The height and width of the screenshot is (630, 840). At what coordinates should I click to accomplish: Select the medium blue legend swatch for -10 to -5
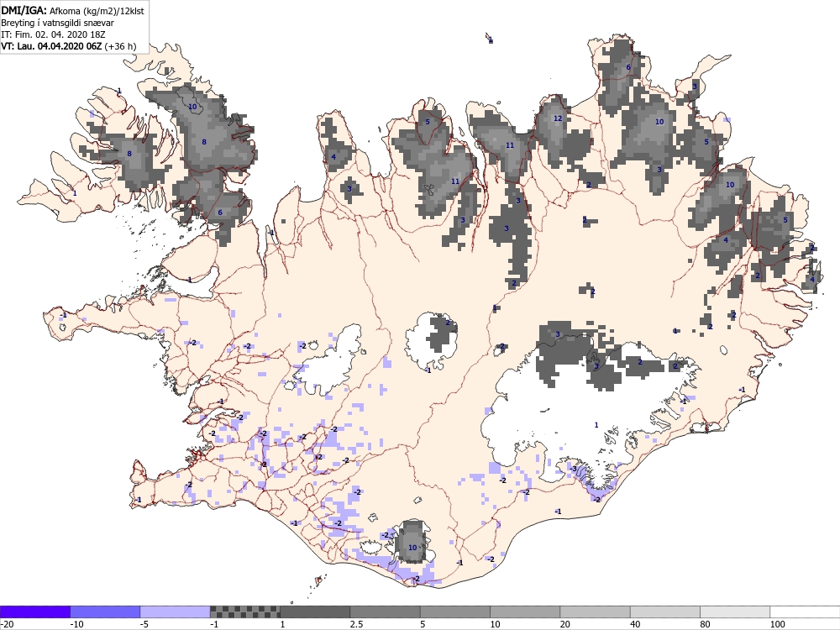click(x=105, y=612)
